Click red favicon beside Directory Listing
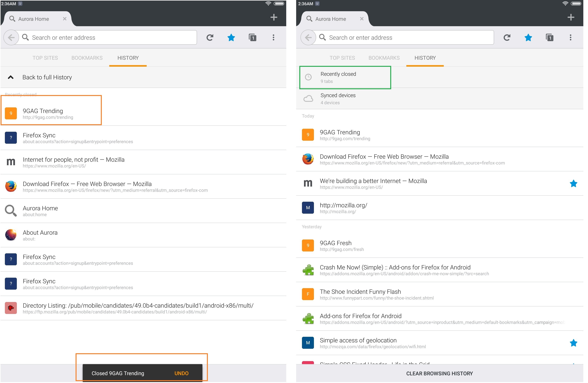This screenshot has width=588, height=383. point(11,308)
